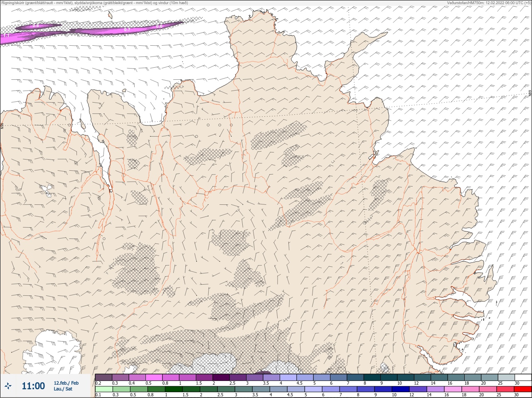Click the deep navy blue swatch in lower legend
The image size is (532, 398).
(x=401, y=389)
